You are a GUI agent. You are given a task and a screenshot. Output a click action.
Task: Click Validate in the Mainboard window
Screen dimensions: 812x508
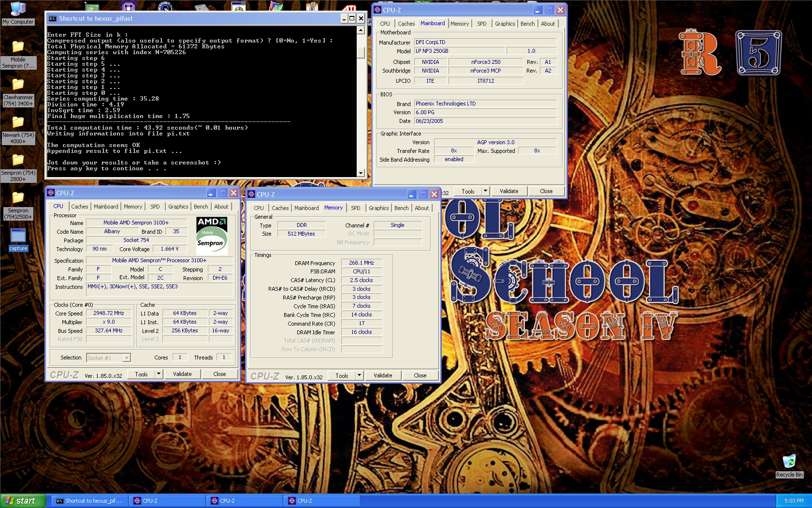coord(509,191)
